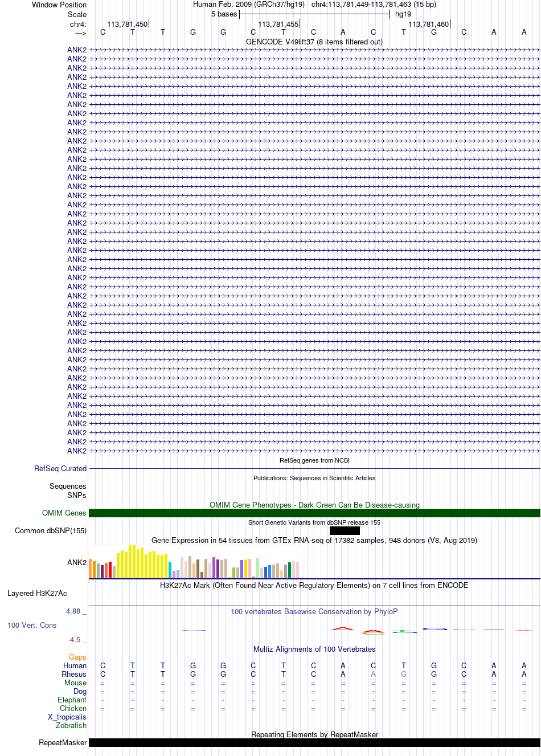Click position label 113,781,460
Image resolution: width=541 pixels, height=756 pixels.
428,24
